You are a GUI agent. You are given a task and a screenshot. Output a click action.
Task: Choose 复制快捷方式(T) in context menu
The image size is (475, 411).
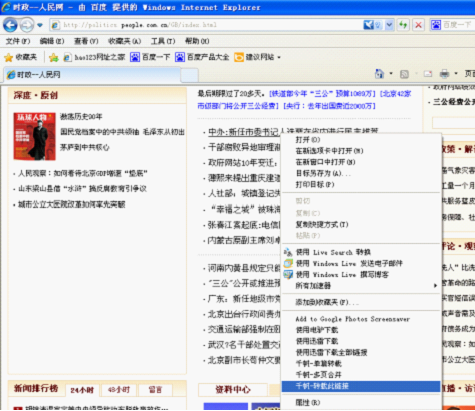click(361, 224)
